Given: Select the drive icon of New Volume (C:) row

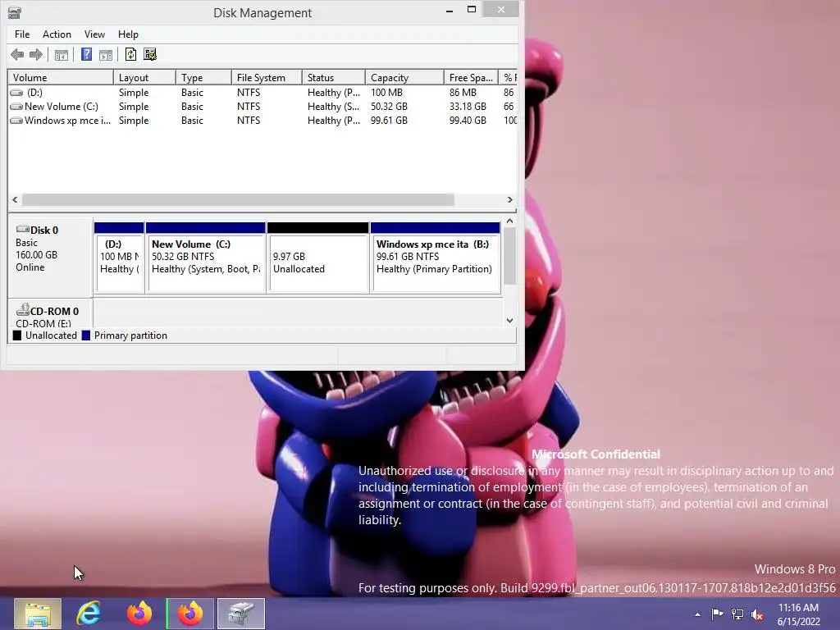Looking at the screenshot, I should 16,107.
